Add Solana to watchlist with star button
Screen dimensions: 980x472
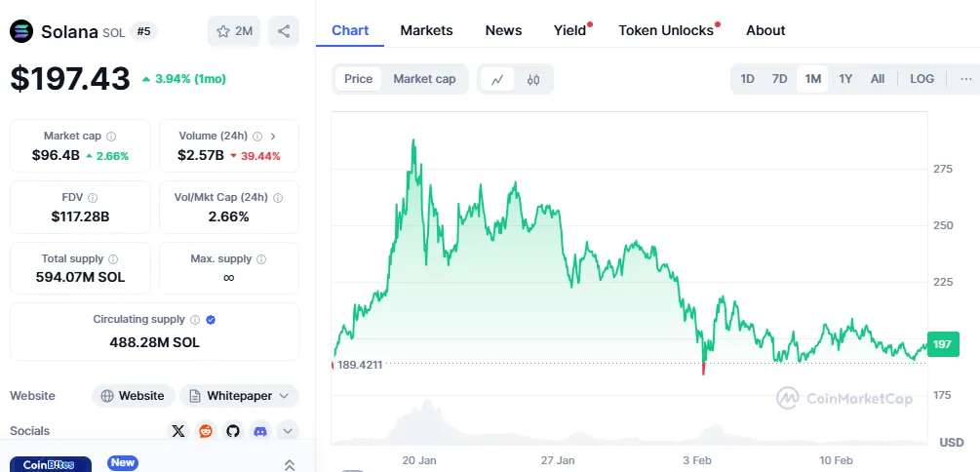(x=233, y=31)
